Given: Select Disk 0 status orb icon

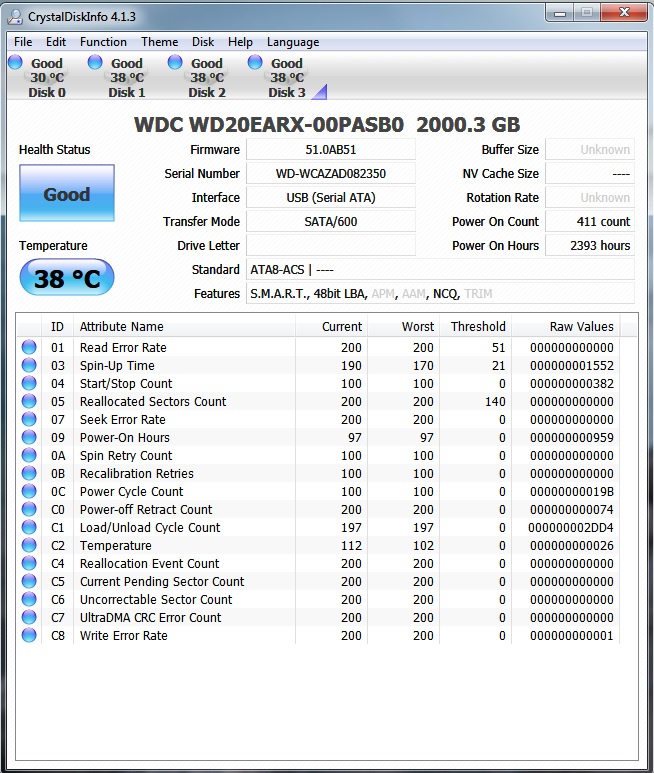Looking at the screenshot, I should point(15,63).
